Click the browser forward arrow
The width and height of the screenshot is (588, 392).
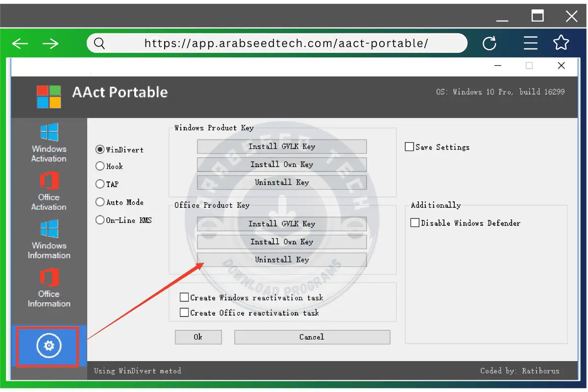coord(51,43)
